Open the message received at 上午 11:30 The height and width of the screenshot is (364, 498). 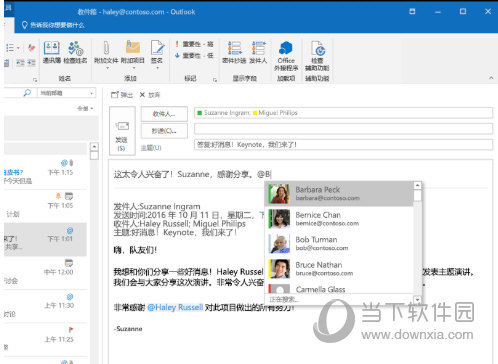pyautogui.click(x=45, y=306)
